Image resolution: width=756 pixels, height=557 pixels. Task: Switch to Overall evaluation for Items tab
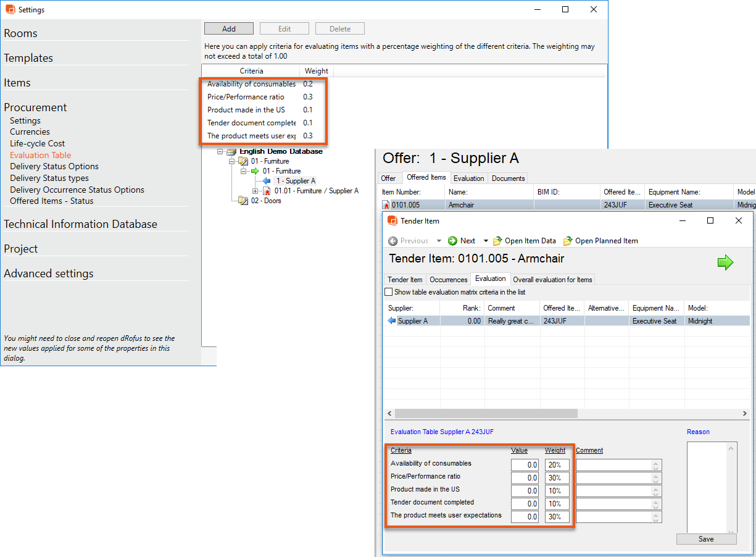pyautogui.click(x=552, y=280)
